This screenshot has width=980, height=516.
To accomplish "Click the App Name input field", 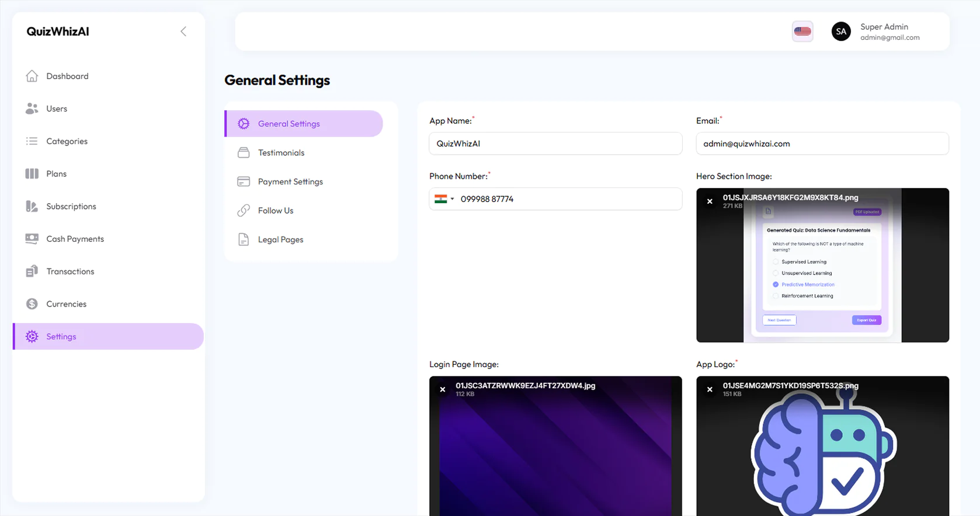I will point(555,144).
